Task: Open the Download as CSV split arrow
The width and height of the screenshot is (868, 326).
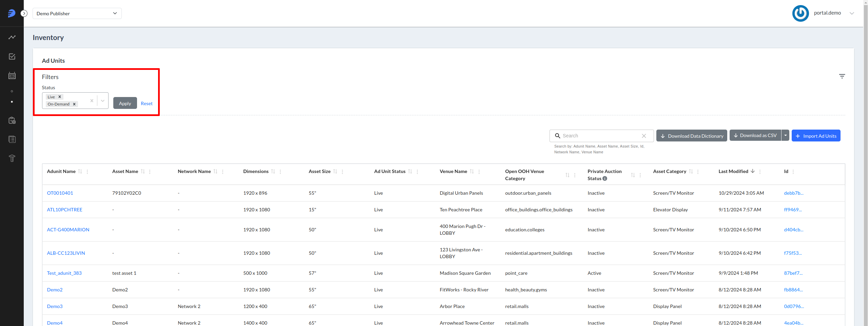Action: [x=785, y=135]
